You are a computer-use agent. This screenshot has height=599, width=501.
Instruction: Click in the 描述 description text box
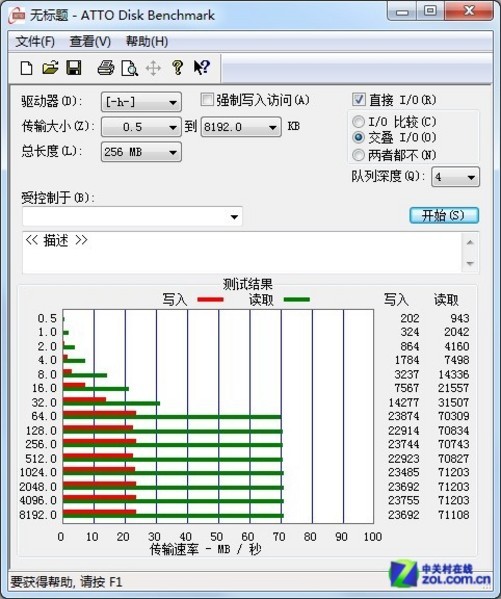(242, 253)
